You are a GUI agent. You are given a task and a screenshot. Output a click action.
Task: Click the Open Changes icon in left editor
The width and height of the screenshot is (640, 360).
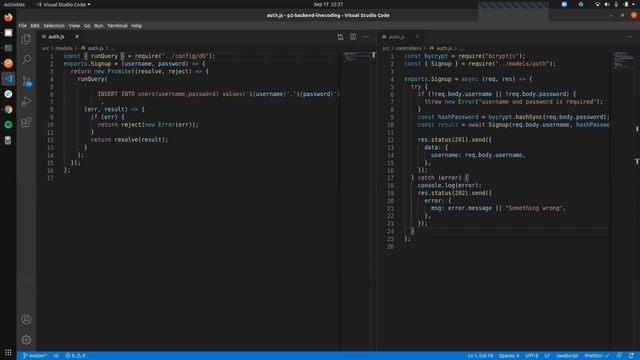(340, 37)
